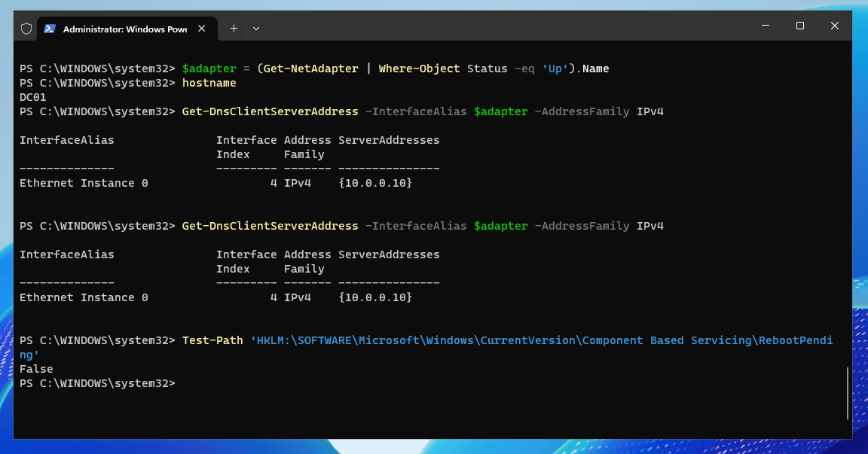Viewport: 868px width, 454px height.
Task: Click the PowerShell icon on the tab
Action: coord(49,29)
